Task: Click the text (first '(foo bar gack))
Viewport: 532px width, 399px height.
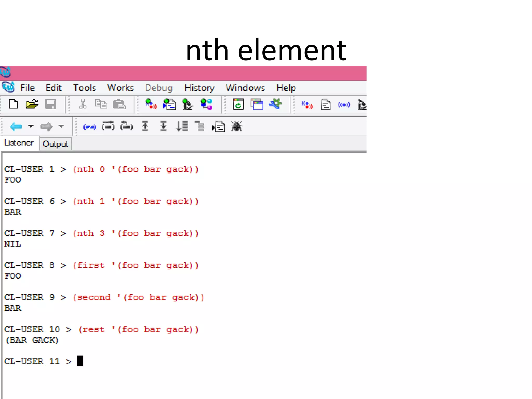Action: point(136,265)
